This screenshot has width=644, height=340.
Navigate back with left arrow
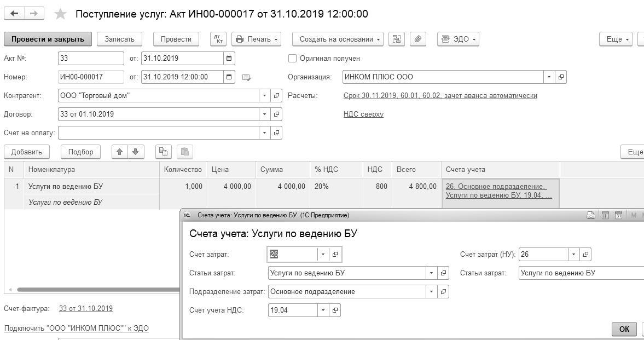[x=15, y=14]
